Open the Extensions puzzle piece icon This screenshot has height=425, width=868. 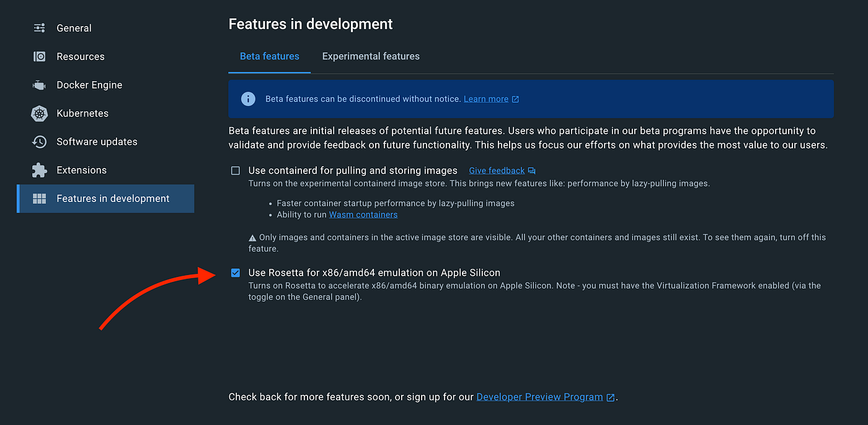[x=40, y=170]
